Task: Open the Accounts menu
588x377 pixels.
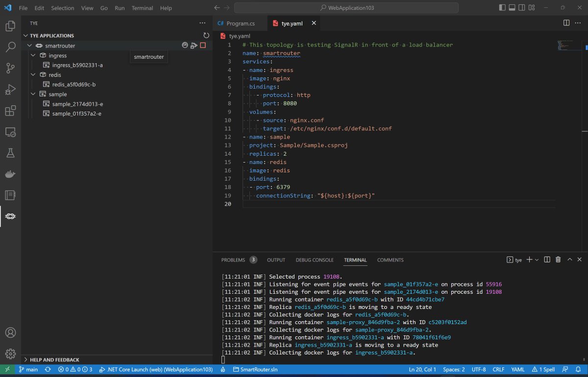Action: [x=10, y=333]
